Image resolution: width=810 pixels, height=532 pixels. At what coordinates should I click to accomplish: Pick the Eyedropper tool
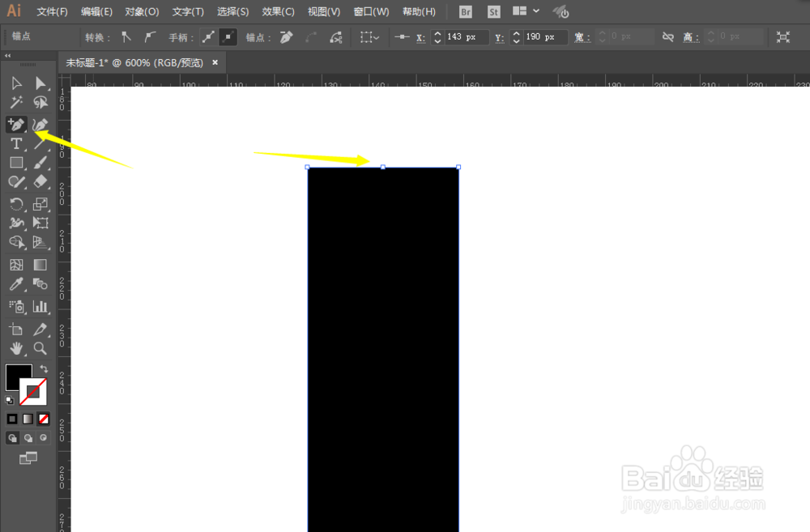pyautogui.click(x=16, y=284)
